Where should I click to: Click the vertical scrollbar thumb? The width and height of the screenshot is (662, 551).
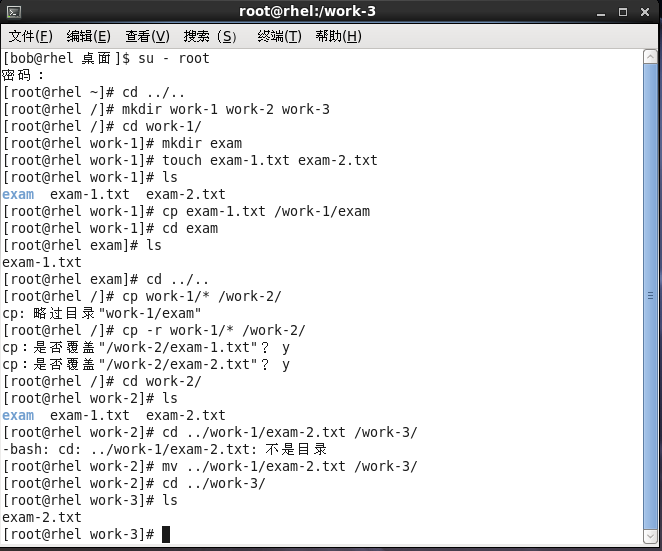tap(650, 296)
